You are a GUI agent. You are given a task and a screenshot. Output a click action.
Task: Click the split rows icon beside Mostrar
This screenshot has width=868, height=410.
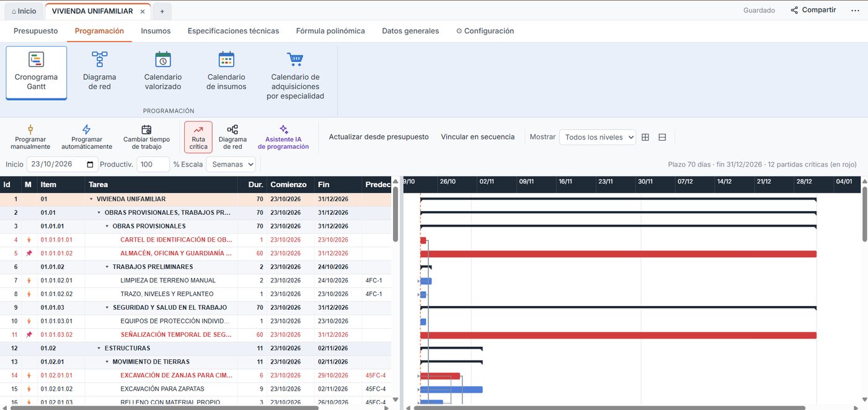click(662, 137)
